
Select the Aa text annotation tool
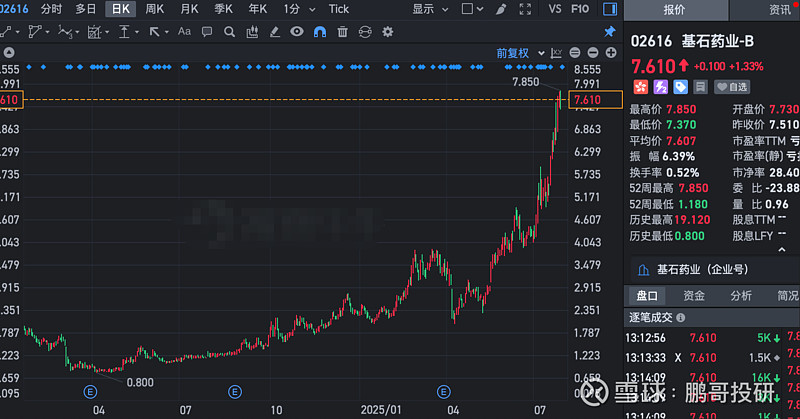coord(184,32)
